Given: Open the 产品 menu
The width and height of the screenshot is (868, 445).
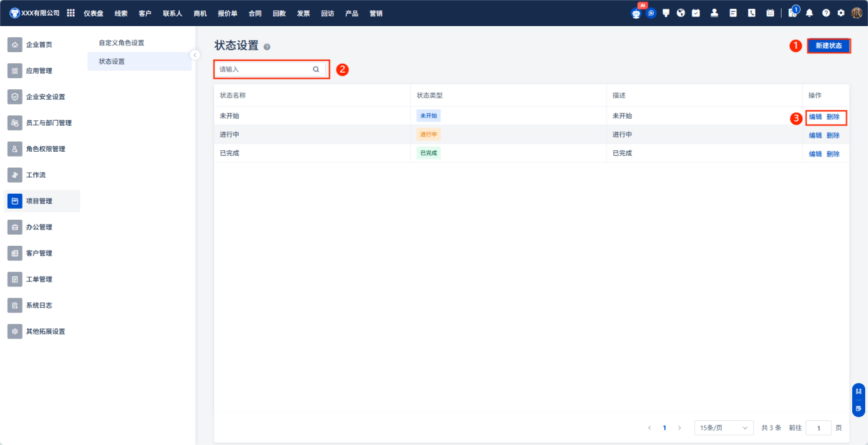Looking at the screenshot, I should [x=351, y=13].
